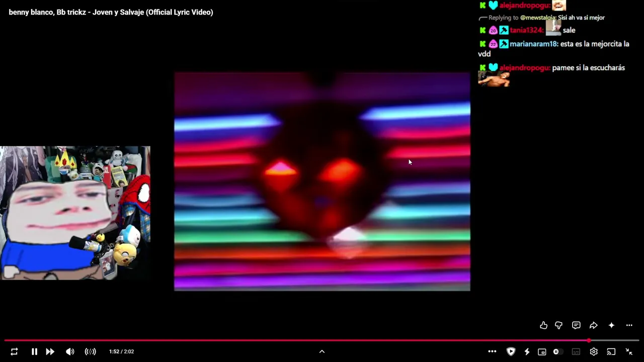Pause the video playback
Viewport: 644px width, 362px height.
(34, 351)
